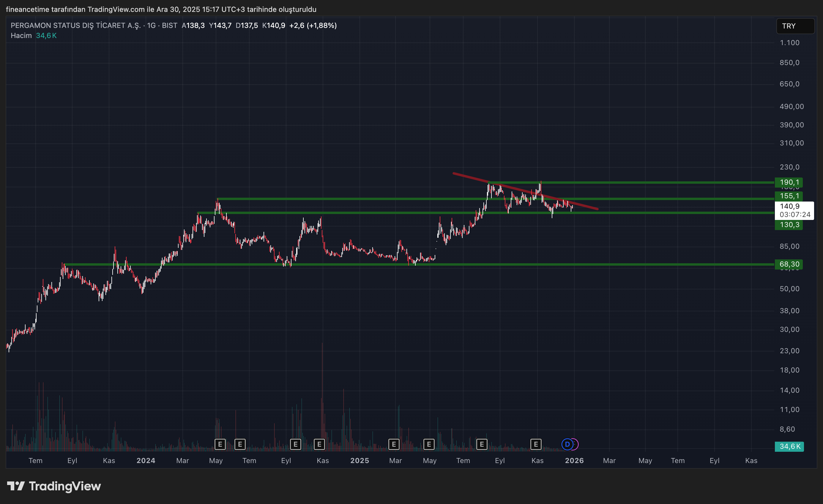The width and height of the screenshot is (823, 504).
Task: Click the blue "D" daily interval bubble on the time axis
Action: tap(567, 444)
